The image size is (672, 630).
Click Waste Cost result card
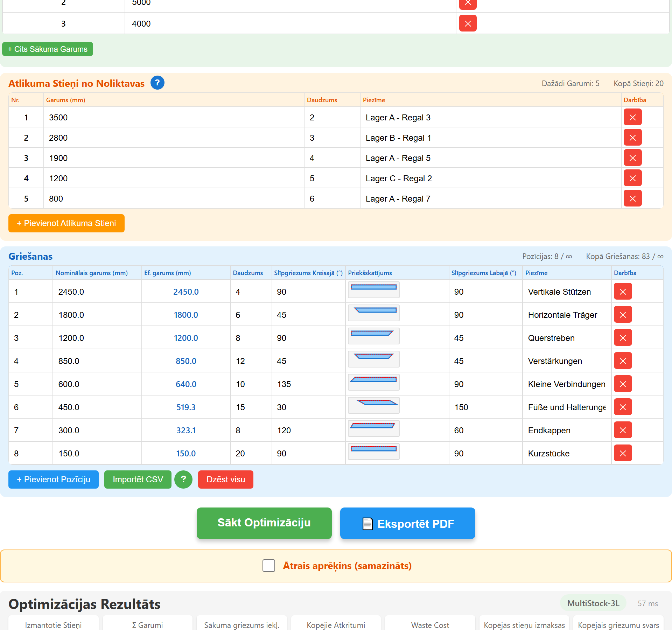click(430, 623)
